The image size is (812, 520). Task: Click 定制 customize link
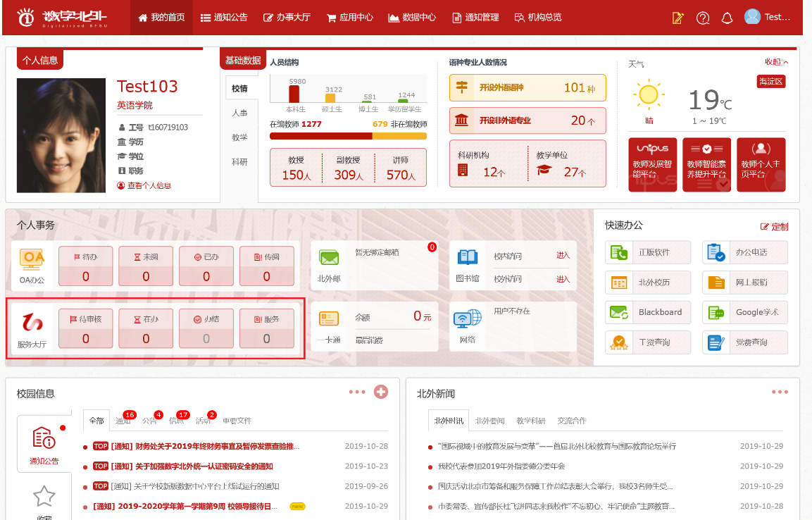tap(774, 226)
